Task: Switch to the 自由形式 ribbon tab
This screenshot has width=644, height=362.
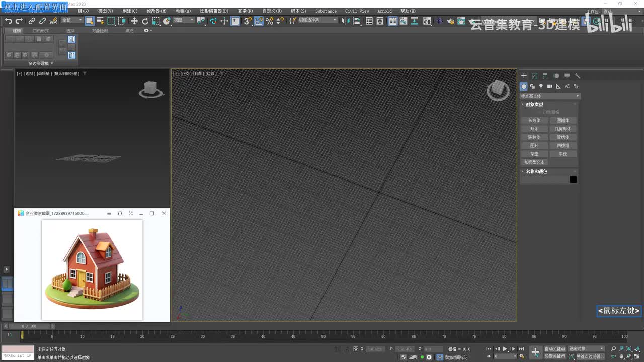Action: [41, 31]
